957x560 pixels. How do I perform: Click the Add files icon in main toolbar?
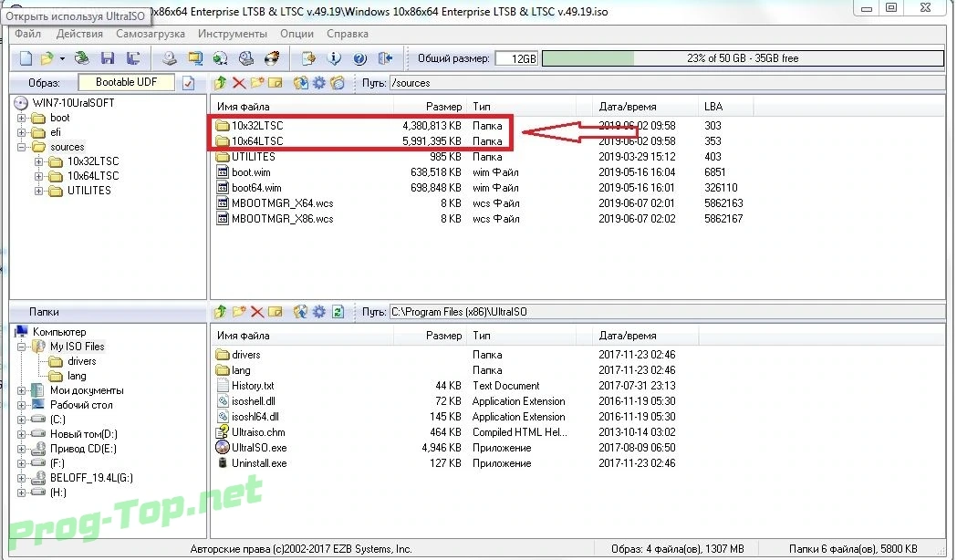click(x=309, y=58)
